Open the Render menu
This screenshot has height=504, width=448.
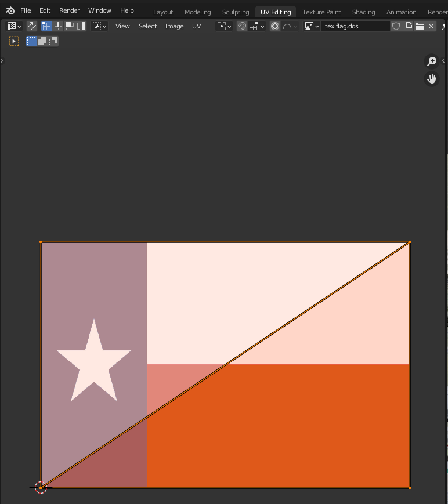(x=69, y=10)
